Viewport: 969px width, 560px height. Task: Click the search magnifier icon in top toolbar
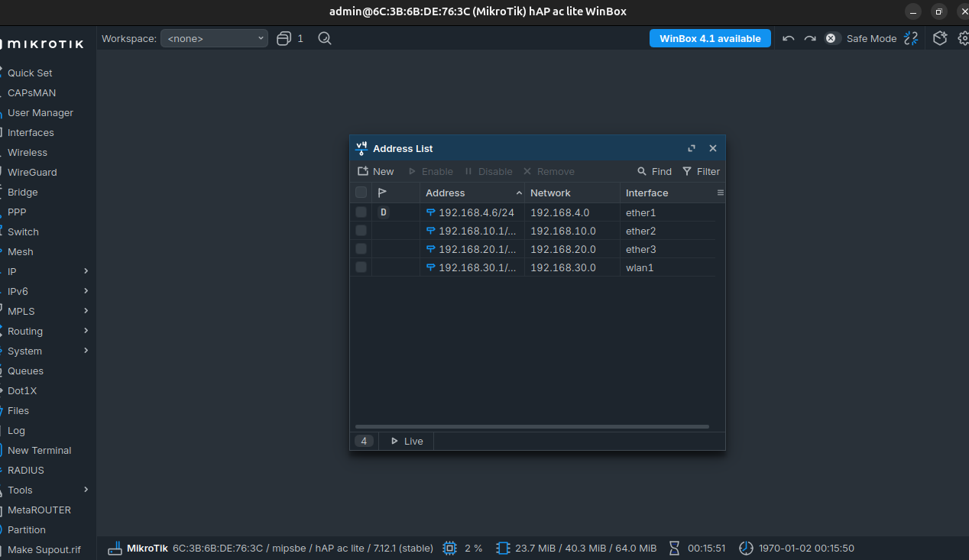(x=325, y=38)
